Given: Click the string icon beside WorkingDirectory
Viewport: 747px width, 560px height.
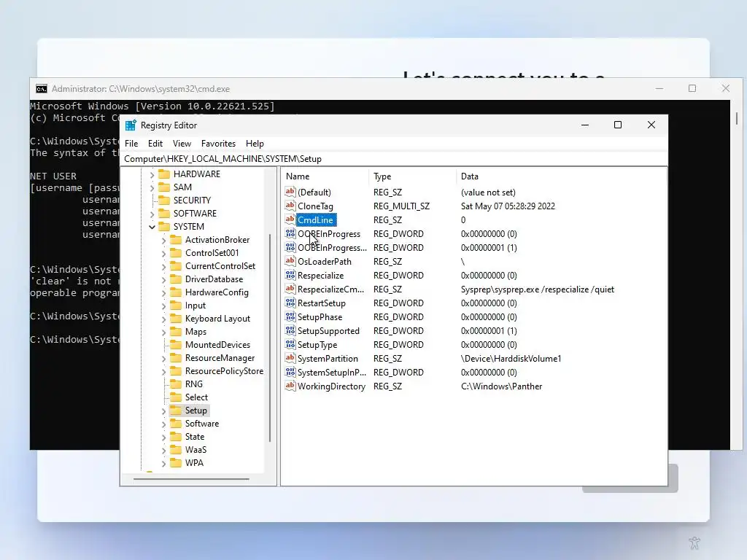Looking at the screenshot, I should (x=290, y=386).
